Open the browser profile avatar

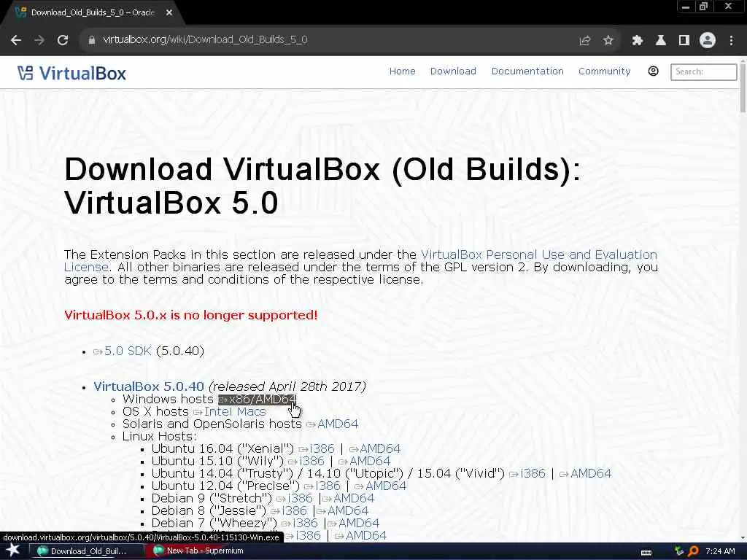[708, 40]
